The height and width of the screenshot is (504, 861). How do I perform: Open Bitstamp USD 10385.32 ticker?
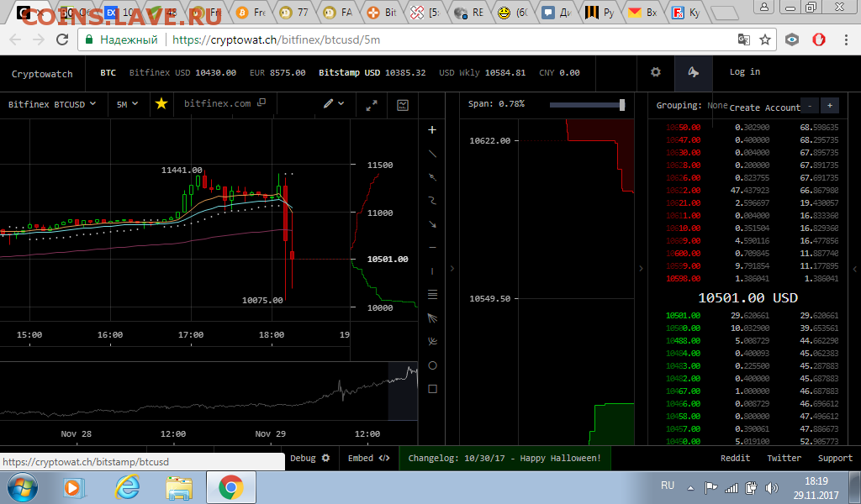coord(372,72)
